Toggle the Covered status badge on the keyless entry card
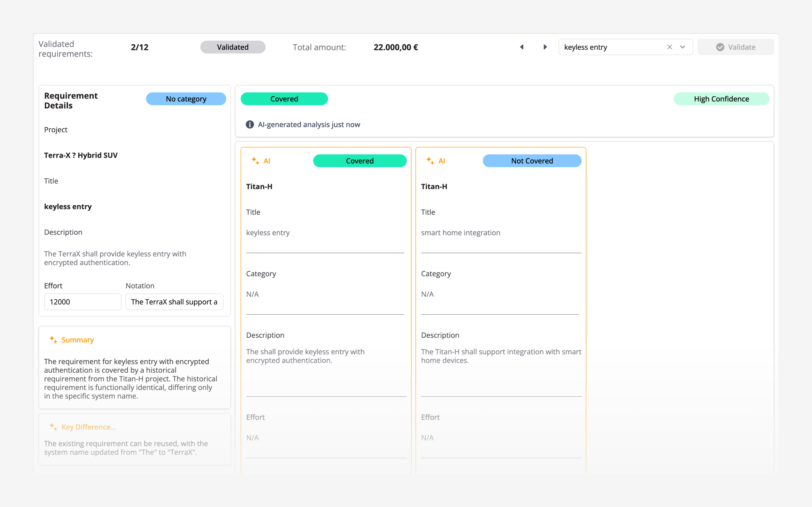 coord(360,161)
